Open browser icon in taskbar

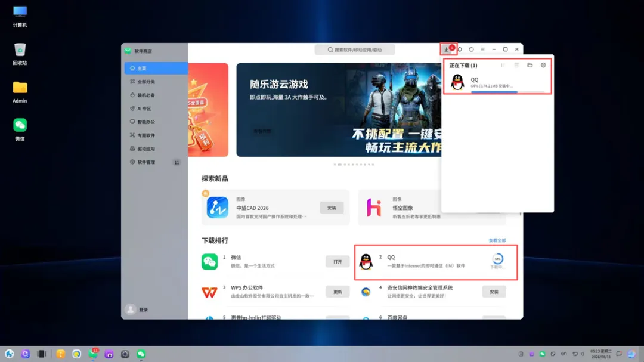[77, 354]
